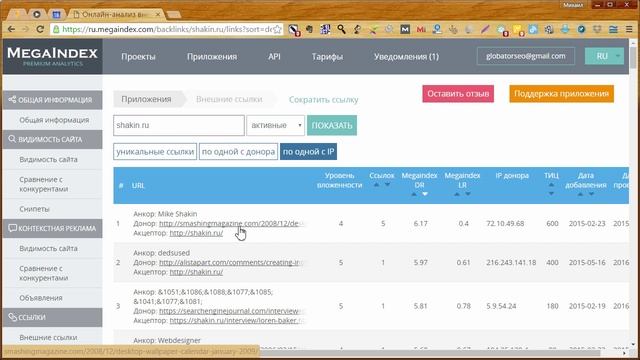Click the shakin.ru domain input field
Viewport: 640px width, 360px height.
(179, 125)
